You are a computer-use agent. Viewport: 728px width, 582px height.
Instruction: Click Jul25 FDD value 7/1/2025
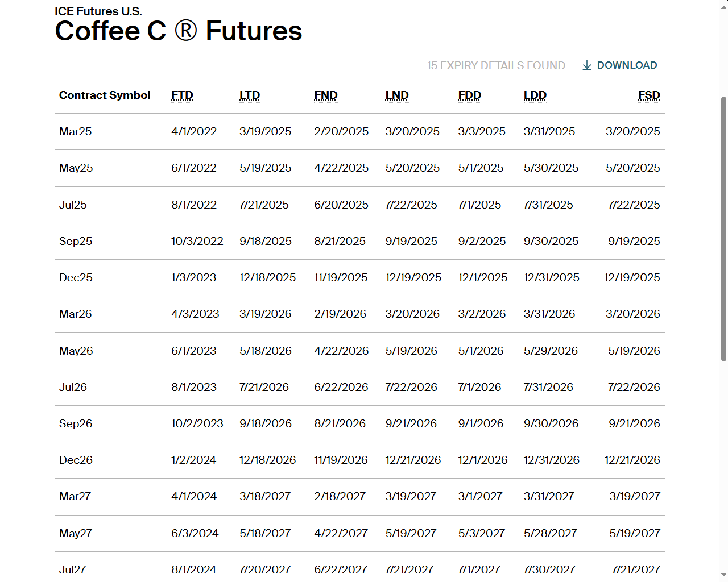[479, 205]
